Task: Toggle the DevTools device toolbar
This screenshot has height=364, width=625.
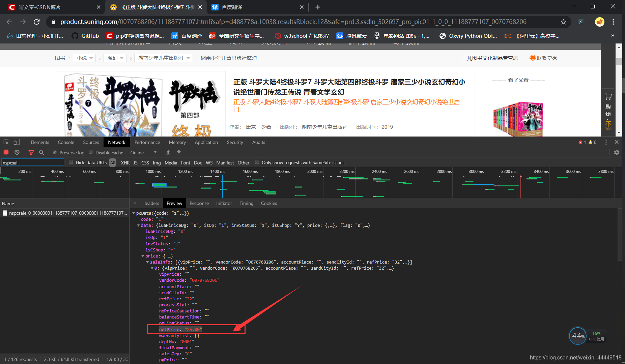Action: point(17,142)
